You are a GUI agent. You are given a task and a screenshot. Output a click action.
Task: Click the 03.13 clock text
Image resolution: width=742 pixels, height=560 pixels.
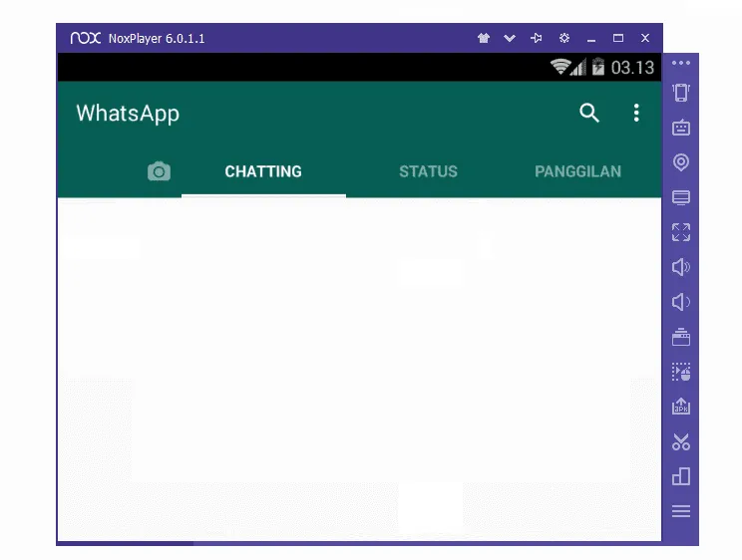[x=632, y=68]
